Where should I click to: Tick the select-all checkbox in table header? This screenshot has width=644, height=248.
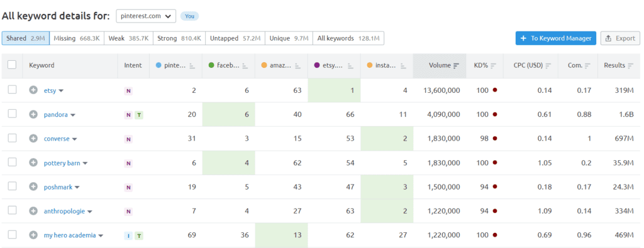coord(12,65)
